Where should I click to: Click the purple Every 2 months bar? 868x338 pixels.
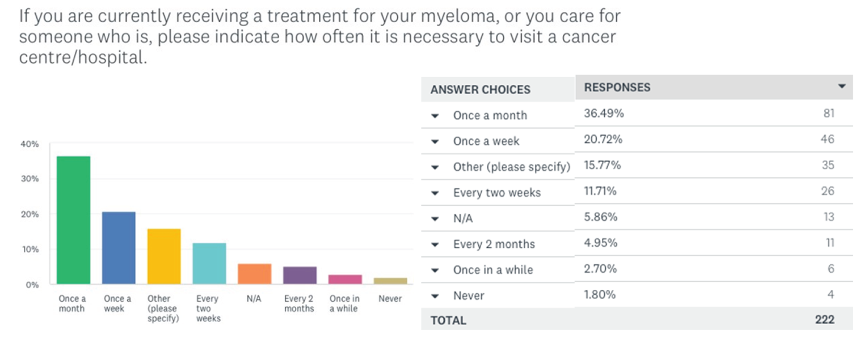300,276
